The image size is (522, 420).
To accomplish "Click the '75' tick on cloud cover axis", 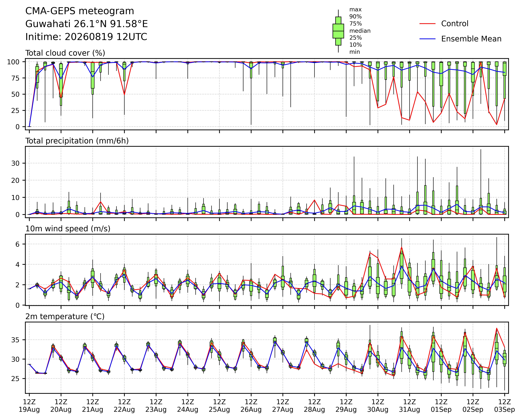I will coord(15,78).
